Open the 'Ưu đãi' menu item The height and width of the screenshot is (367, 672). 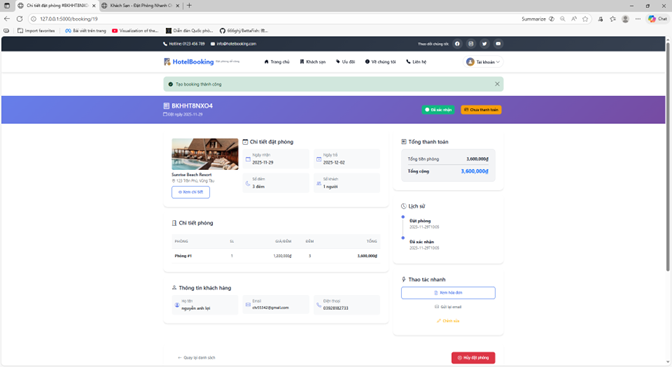(x=345, y=62)
